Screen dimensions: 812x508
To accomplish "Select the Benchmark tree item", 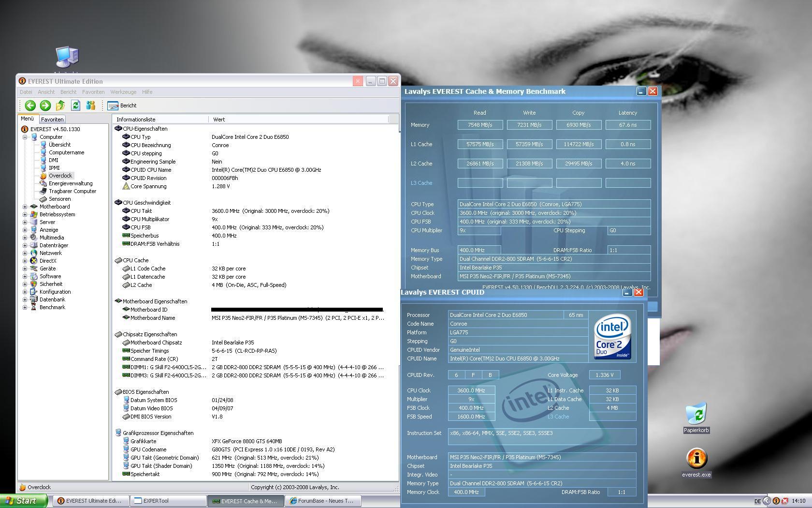I will 52,307.
